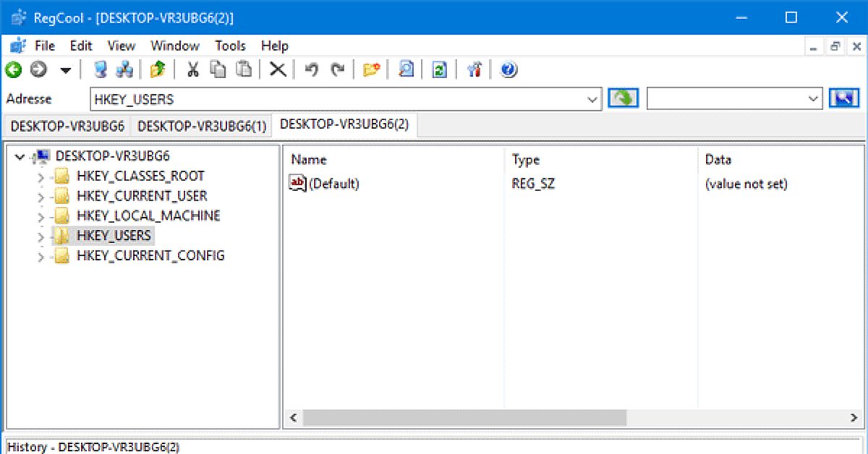Image resolution: width=868 pixels, height=454 pixels.
Task: Click the Paste toolbar icon
Action: tap(245, 70)
